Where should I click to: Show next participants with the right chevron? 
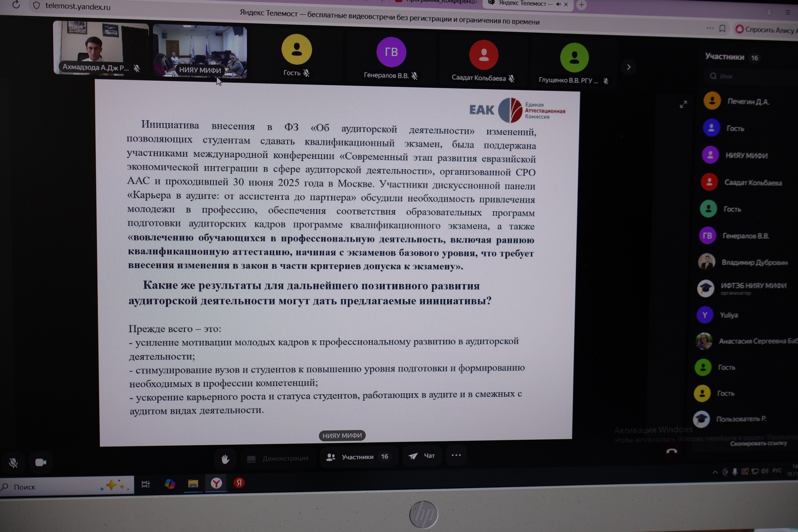[629, 67]
